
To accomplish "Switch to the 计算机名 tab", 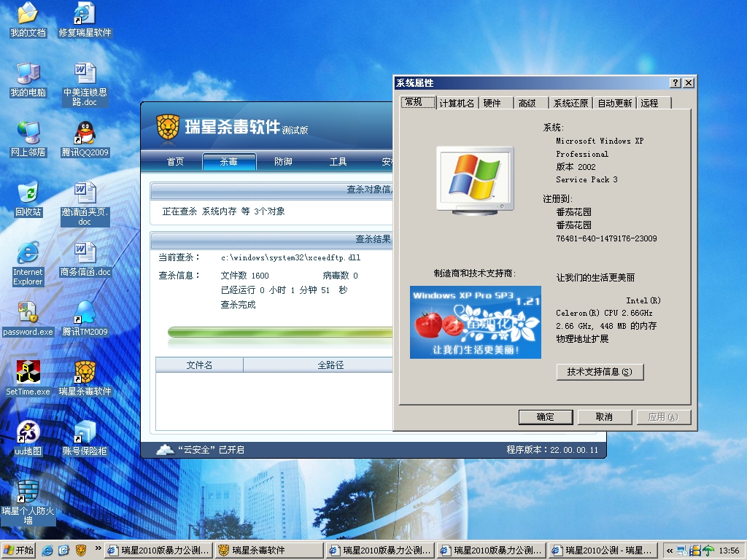I will [x=457, y=104].
